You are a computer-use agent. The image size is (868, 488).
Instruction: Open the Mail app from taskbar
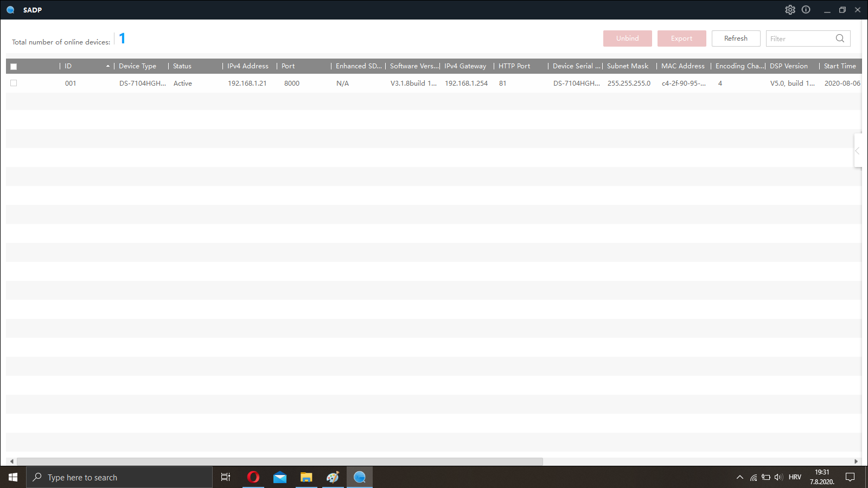[280, 477]
